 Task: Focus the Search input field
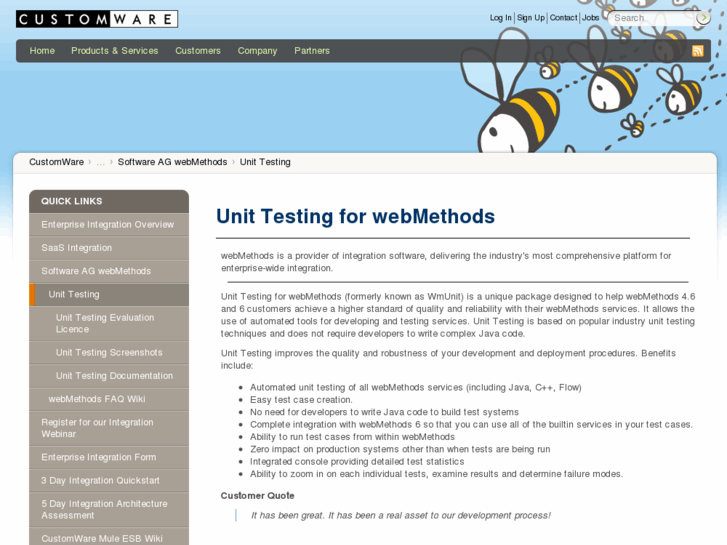tap(653, 18)
